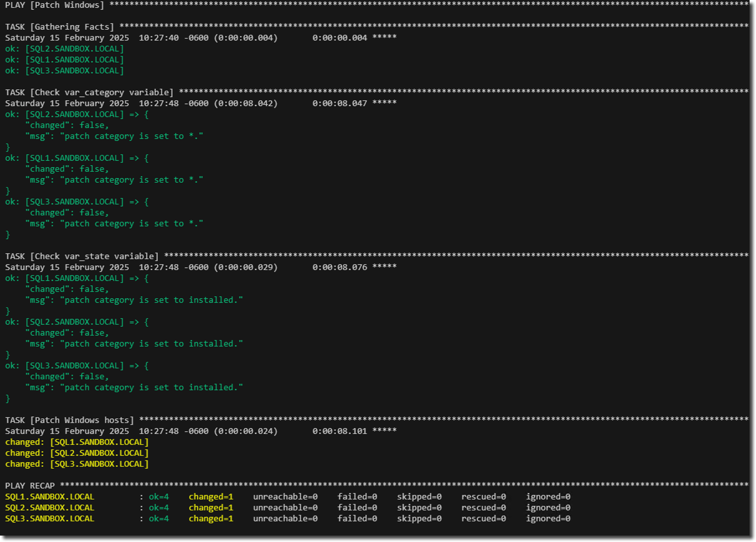
Task: Click ok: [SQL3.SANDBOX.LOCAL] under Gathering Facts
Action: tap(65, 71)
